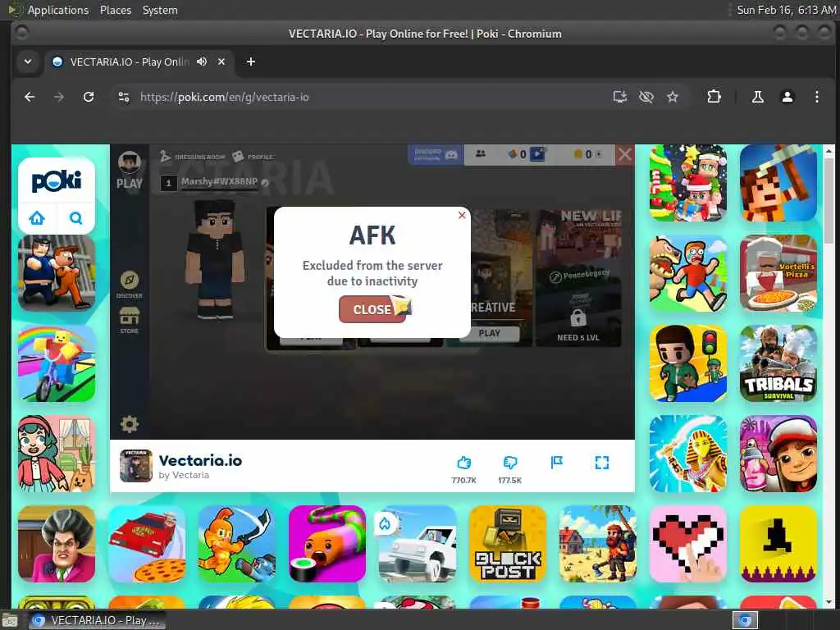The image size is (840, 630).
Task: Open the rainbow bicycle game thumbnail
Action: (x=57, y=363)
